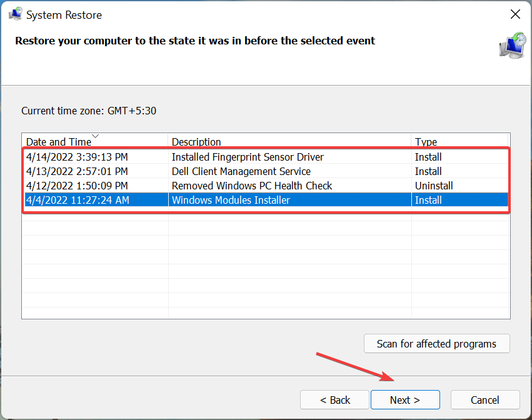Click the Back button
532x420 pixels.
pyautogui.click(x=334, y=399)
